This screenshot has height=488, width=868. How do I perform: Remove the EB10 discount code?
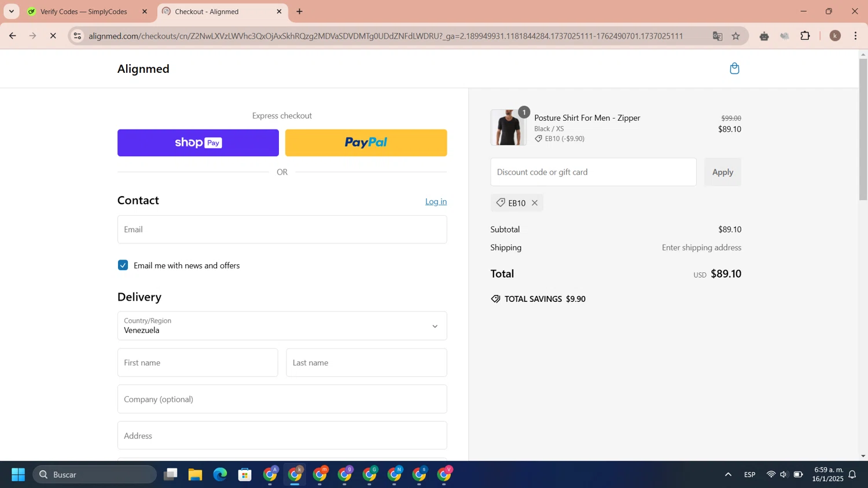pos(535,203)
